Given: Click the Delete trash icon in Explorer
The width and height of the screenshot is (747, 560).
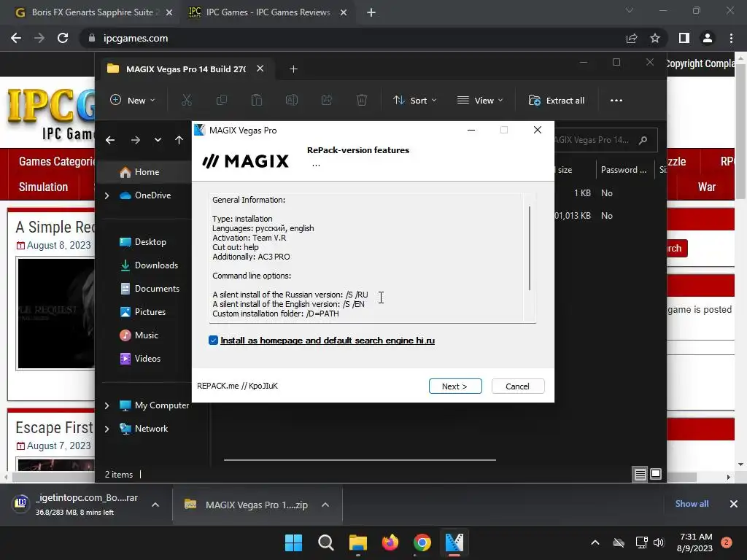Looking at the screenshot, I should [x=362, y=101].
